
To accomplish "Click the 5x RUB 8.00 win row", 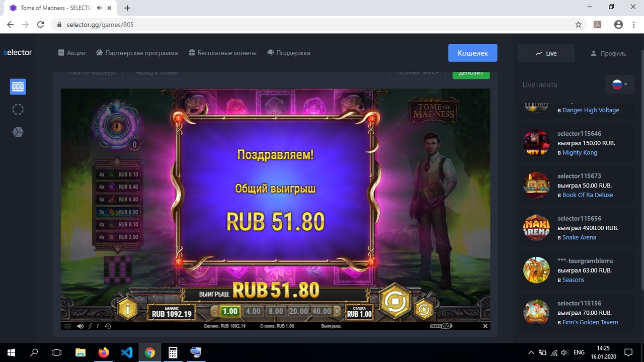I will click(118, 212).
